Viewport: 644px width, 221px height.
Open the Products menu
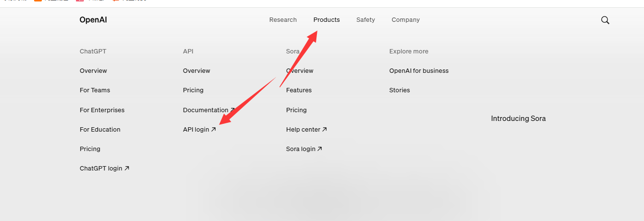tap(327, 20)
